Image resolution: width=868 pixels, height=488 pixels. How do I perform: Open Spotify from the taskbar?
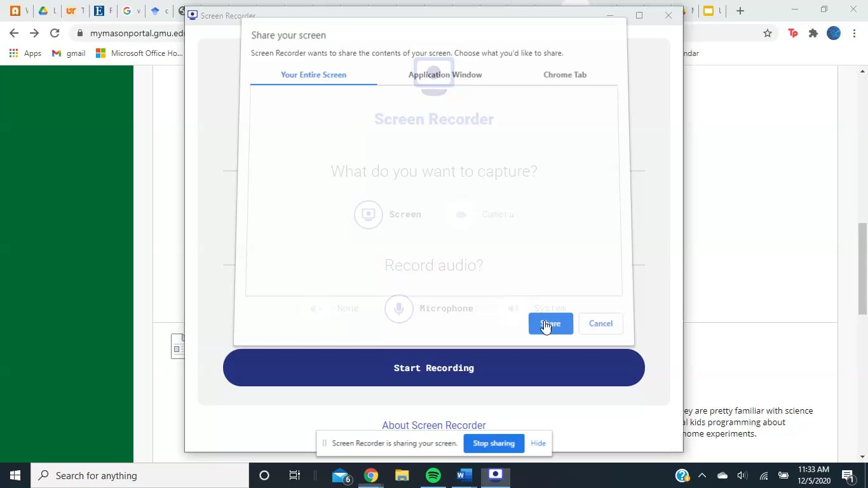tap(433, 475)
